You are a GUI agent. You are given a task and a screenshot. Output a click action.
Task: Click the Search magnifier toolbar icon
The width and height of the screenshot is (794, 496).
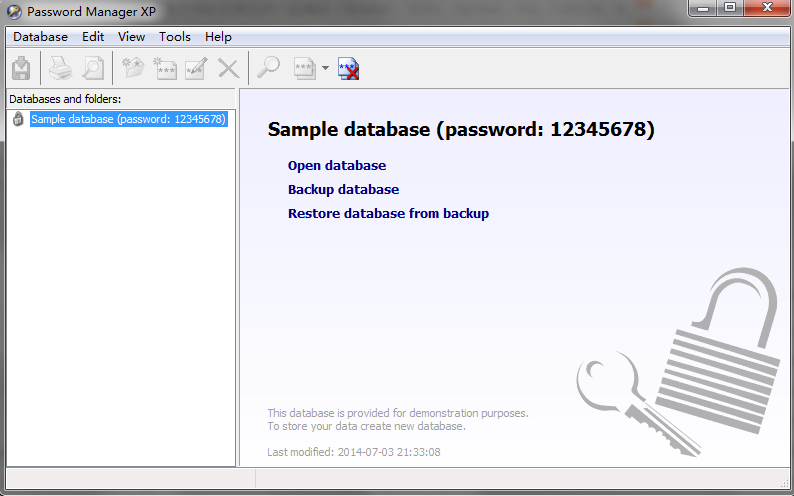[268, 67]
